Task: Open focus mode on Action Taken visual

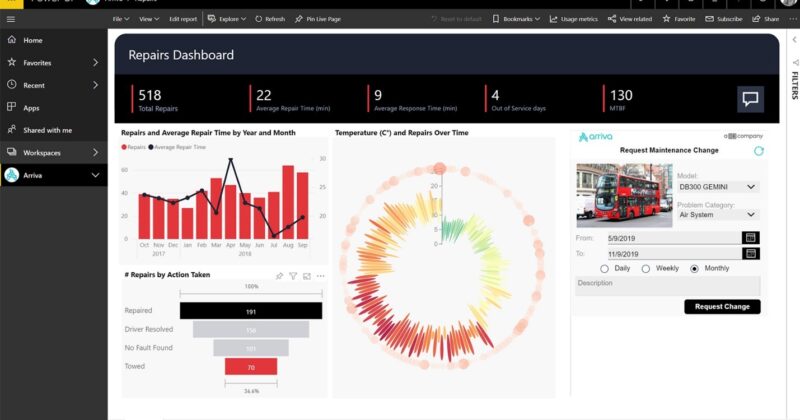Action: [x=307, y=276]
